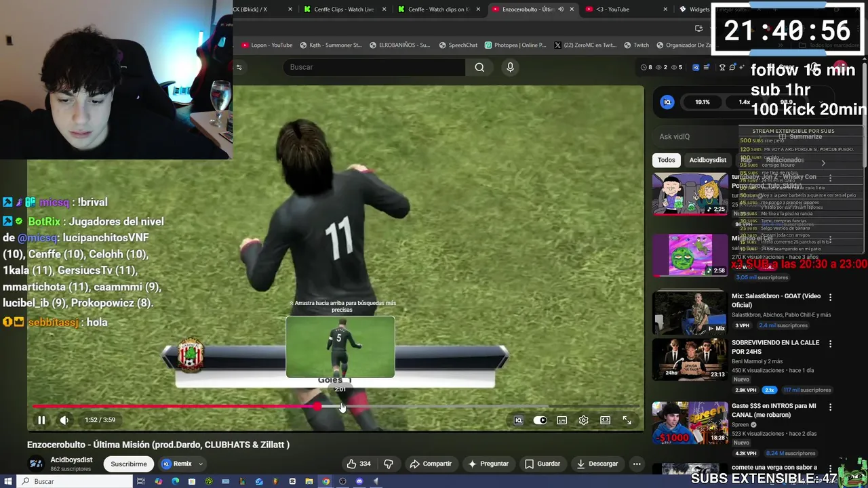The width and height of the screenshot is (868, 488).
Task: Open options for Sobreviviendo en la calle
Action: point(830,344)
